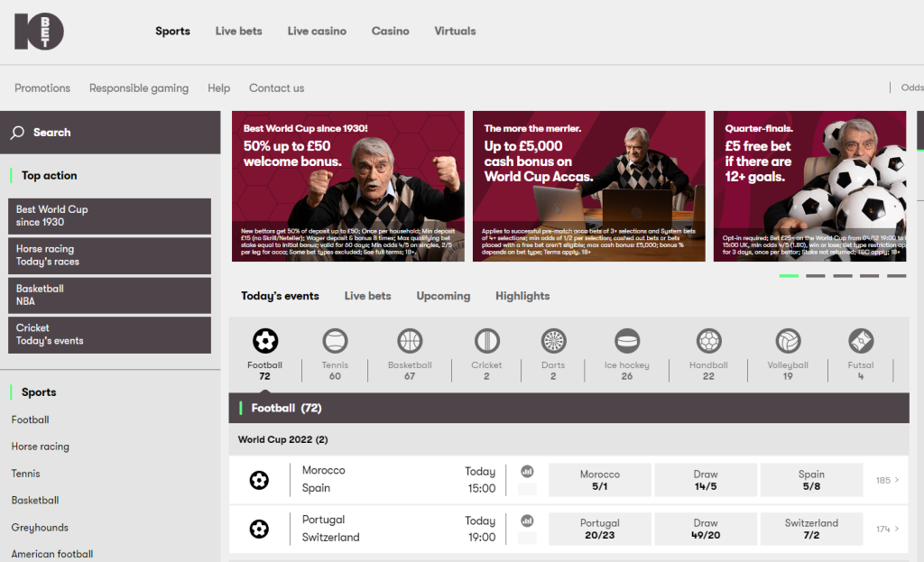Go to second carousel slide indicator
The image size is (924, 562).
coord(816,276)
